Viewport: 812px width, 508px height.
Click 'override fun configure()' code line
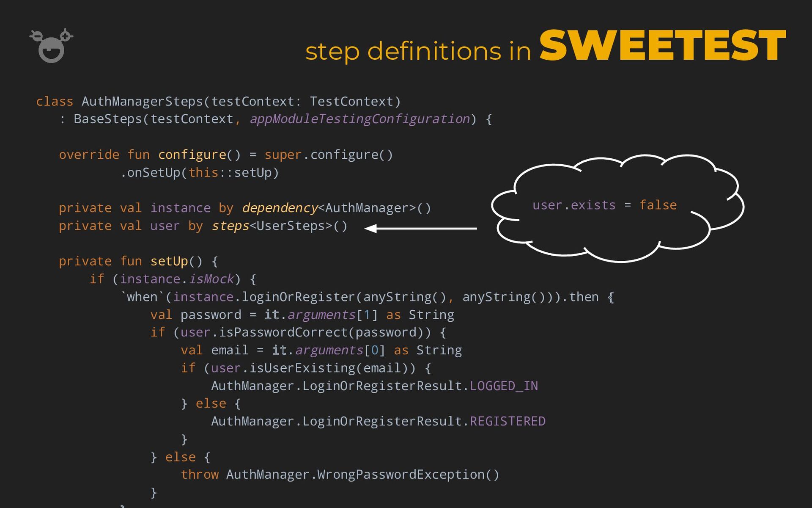(226, 155)
